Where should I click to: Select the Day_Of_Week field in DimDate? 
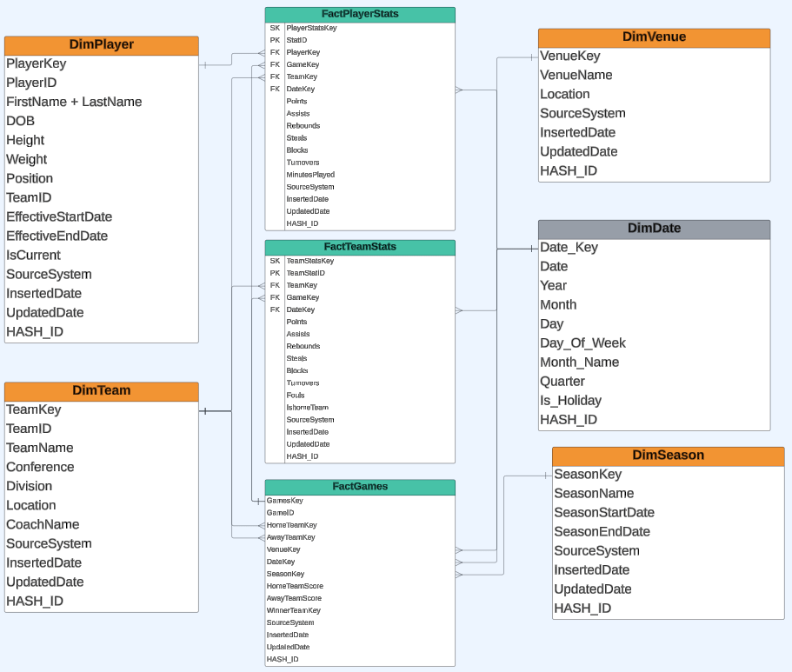point(654,343)
